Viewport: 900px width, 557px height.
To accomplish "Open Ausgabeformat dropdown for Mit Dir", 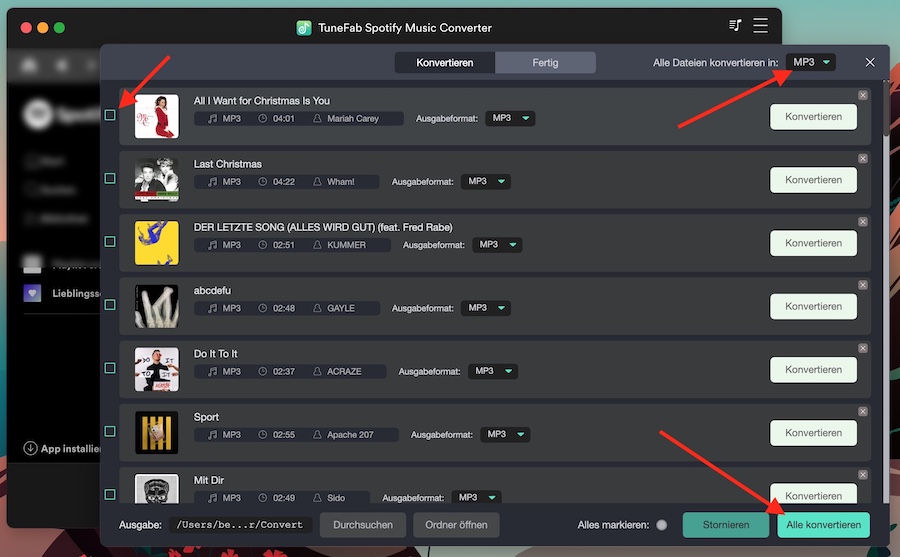I will (476, 497).
